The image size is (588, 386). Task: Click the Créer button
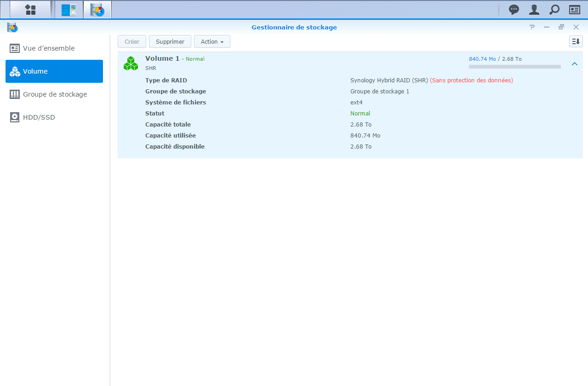click(x=132, y=41)
